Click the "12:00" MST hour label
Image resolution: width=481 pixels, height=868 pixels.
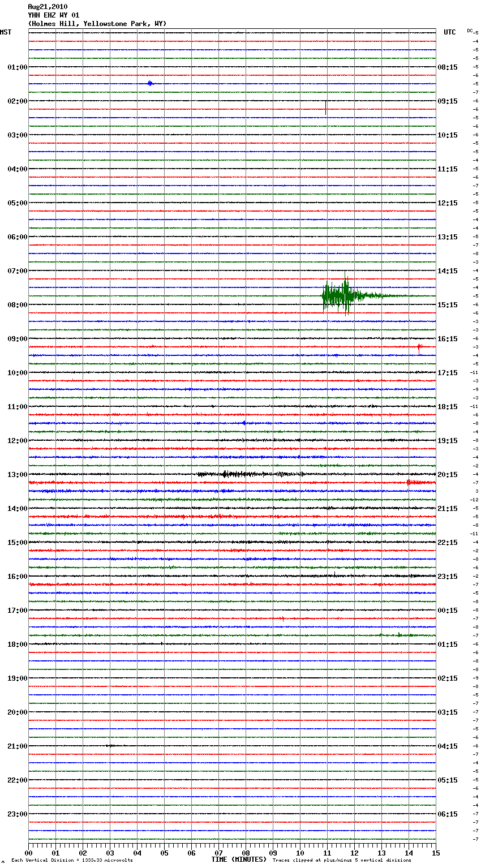[x=18, y=441]
